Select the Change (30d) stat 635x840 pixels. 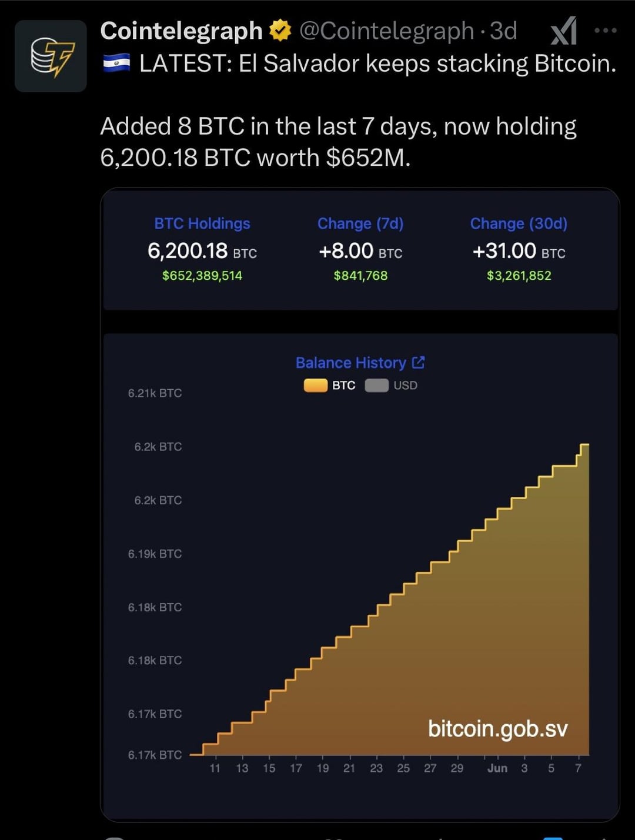tap(519, 249)
